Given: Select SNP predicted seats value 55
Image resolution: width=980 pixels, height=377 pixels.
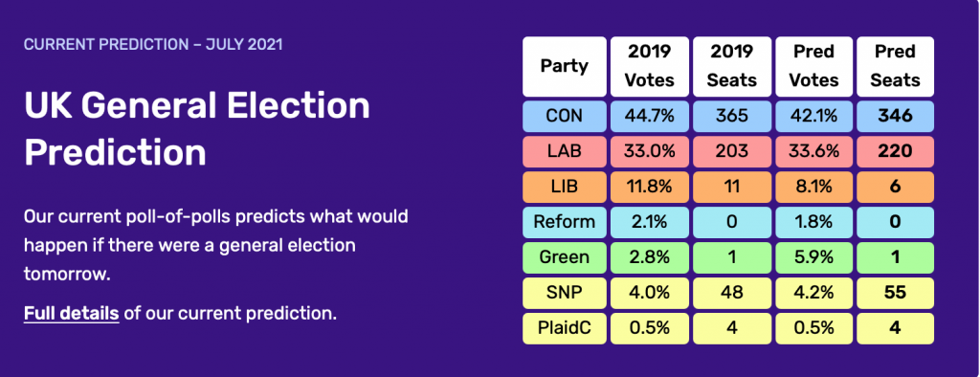Looking at the screenshot, I should click(896, 293).
